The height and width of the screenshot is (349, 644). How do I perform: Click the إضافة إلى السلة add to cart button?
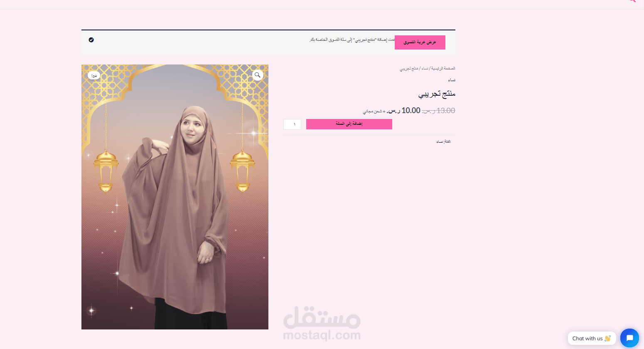[349, 124]
